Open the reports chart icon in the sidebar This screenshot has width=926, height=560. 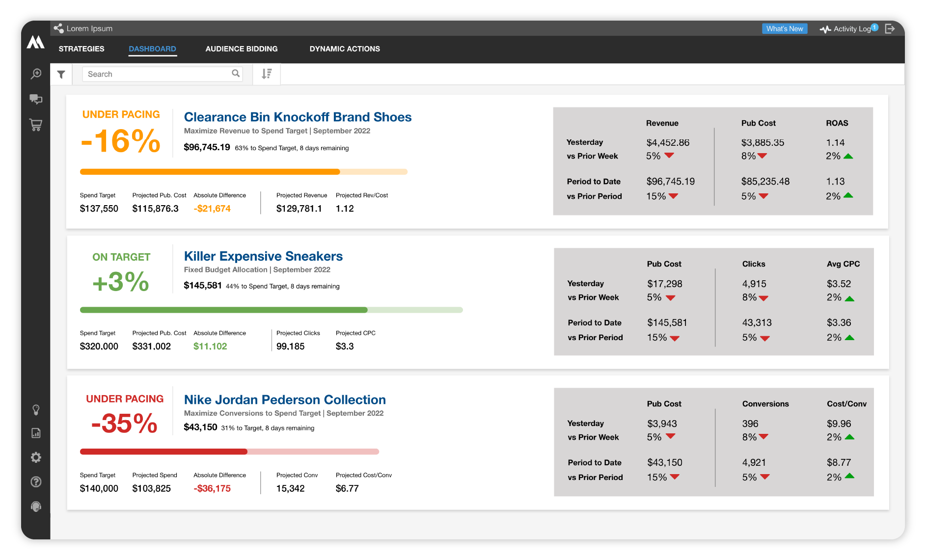pos(36,433)
